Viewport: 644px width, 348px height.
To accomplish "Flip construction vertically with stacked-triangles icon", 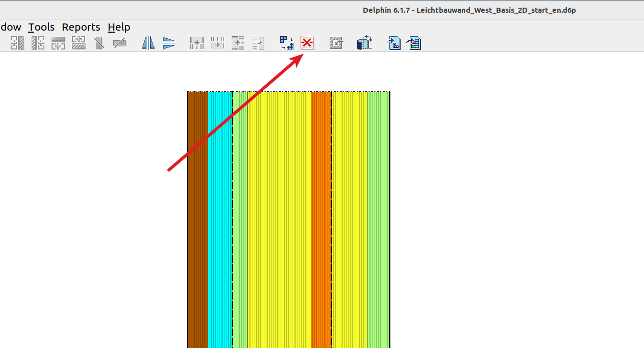I will pyautogui.click(x=168, y=43).
